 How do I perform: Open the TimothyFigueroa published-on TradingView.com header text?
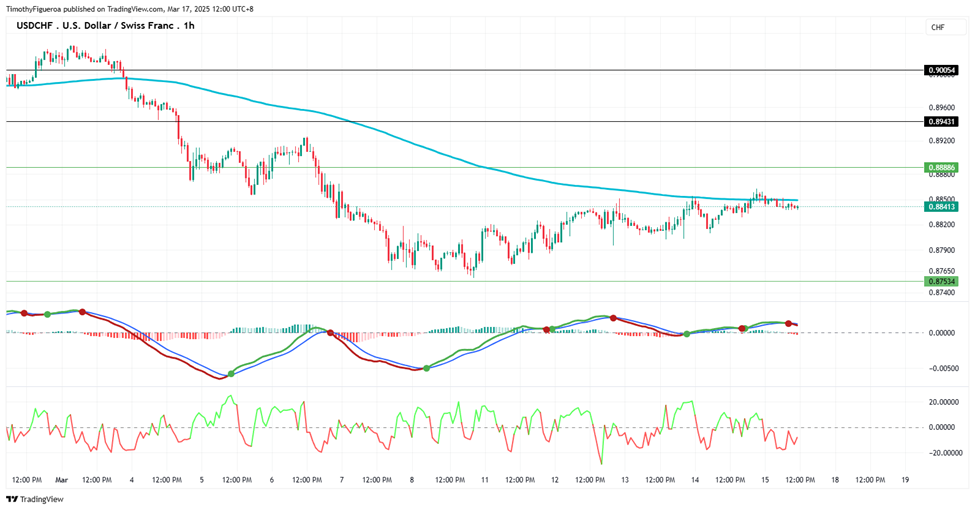(x=129, y=9)
